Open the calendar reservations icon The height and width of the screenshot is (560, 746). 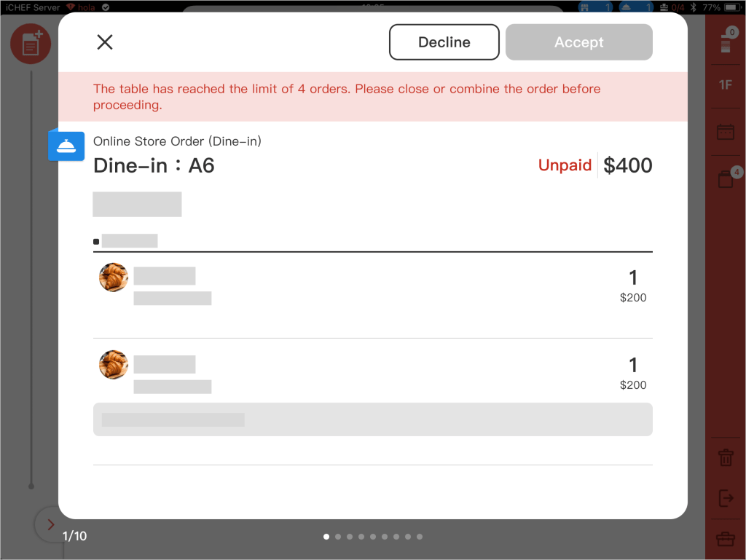point(726,132)
